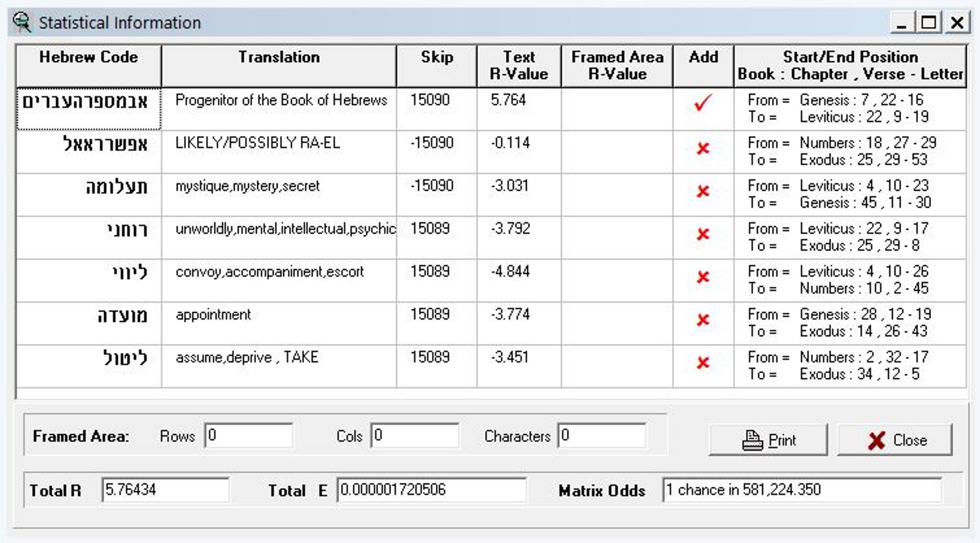Click the Text R-Value column header
Viewport: 980px width, 543px height.
pyautogui.click(x=519, y=66)
